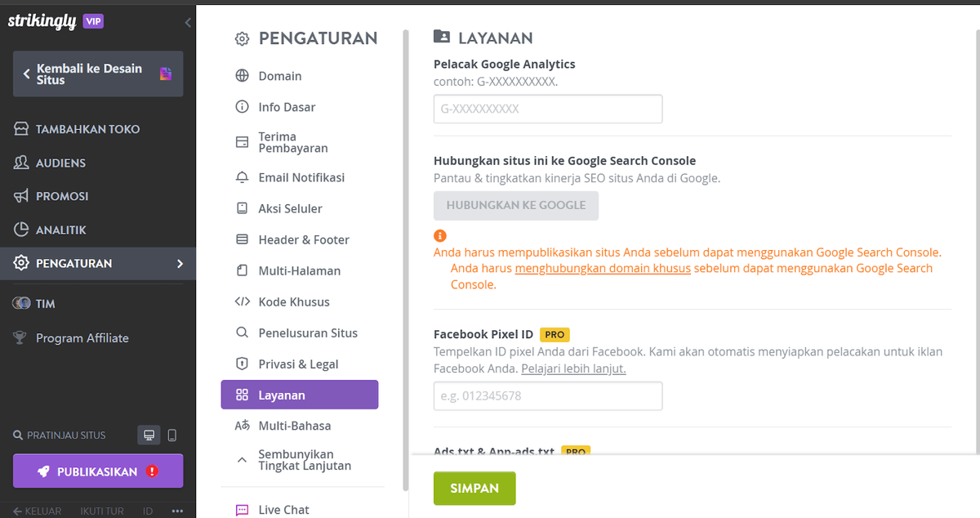The width and height of the screenshot is (980, 518).
Task: Click the Promosi megaphone icon
Action: (21, 196)
